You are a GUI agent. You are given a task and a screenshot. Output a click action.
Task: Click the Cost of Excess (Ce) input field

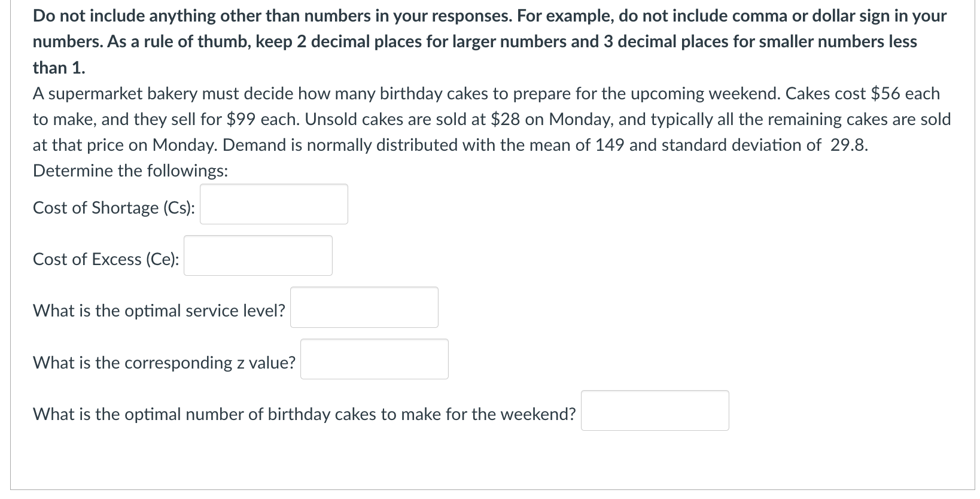[x=257, y=255]
